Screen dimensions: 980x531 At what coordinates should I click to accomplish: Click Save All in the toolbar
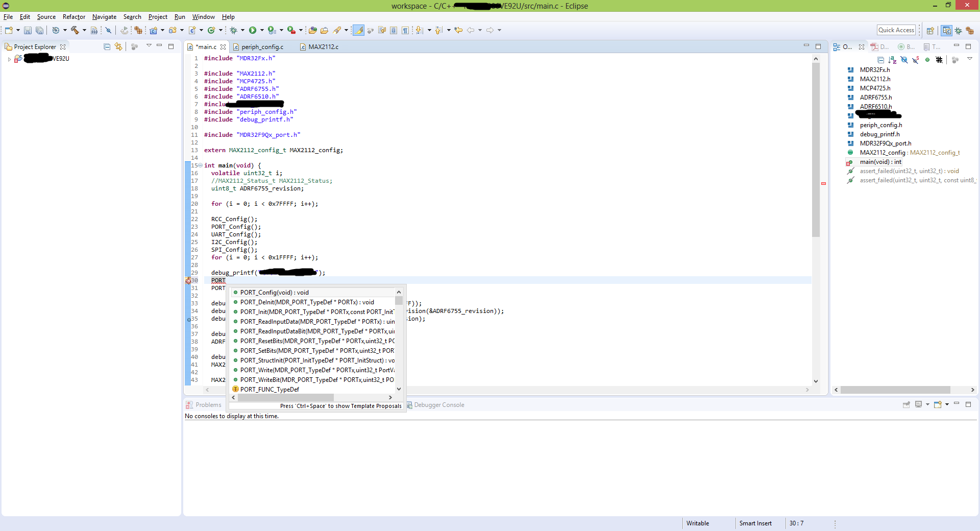coord(39,31)
